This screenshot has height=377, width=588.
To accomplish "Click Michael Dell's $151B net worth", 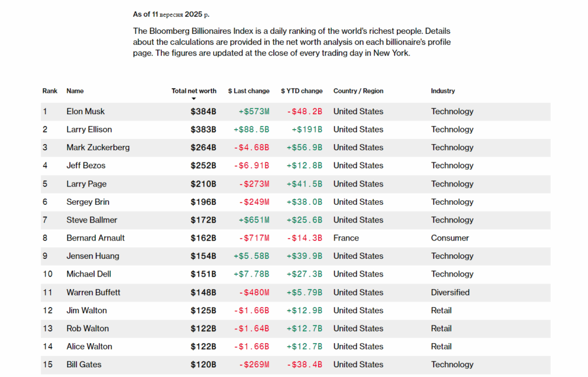I will (x=203, y=274).
